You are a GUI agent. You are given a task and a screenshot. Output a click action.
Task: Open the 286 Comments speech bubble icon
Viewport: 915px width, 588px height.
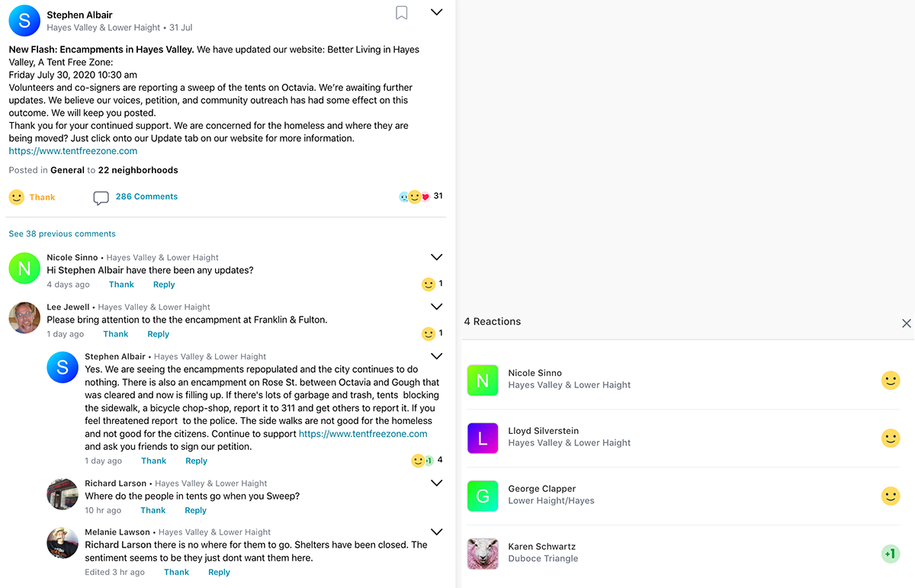(101, 198)
